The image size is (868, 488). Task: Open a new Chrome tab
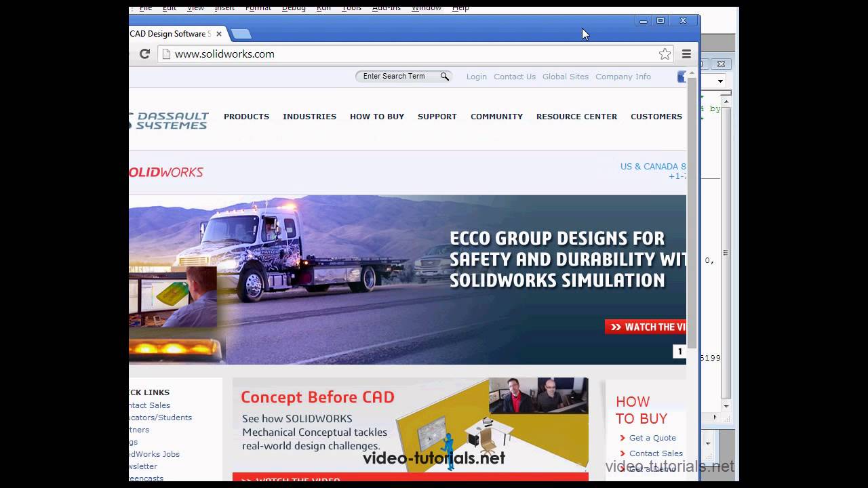241,34
